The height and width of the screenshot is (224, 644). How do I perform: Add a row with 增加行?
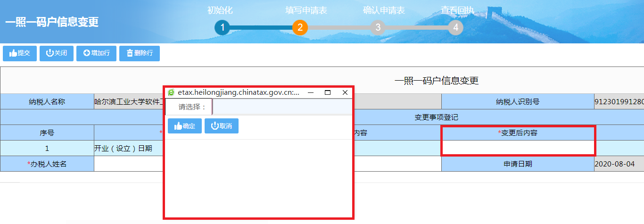96,53
